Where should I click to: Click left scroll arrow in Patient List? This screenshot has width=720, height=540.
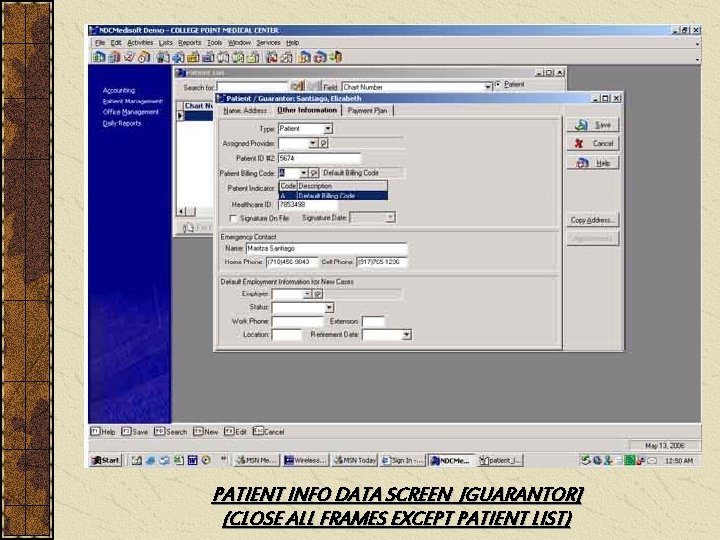pos(181,211)
